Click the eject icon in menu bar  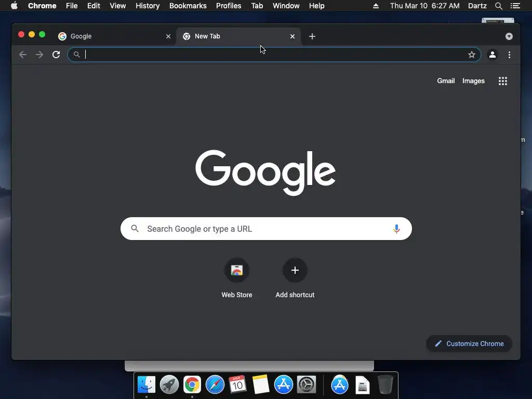click(376, 6)
